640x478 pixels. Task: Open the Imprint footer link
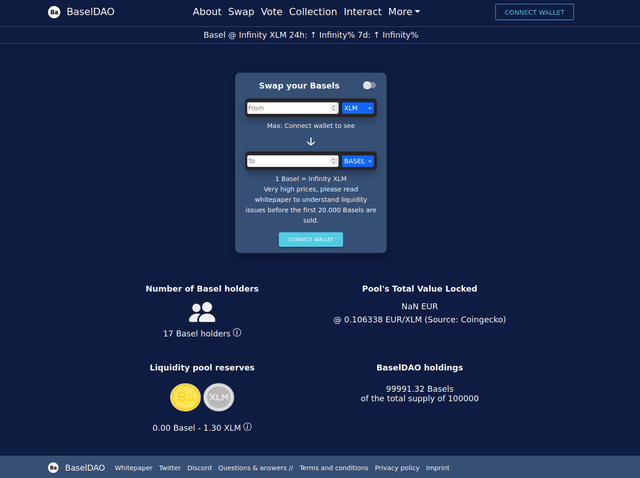click(438, 468)
